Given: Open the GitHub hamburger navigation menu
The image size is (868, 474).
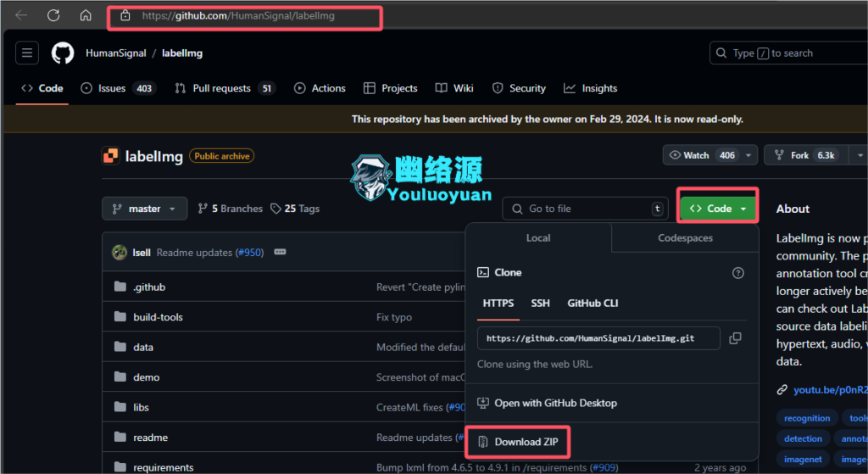Looking at the screenshot, I should [27, 53].
